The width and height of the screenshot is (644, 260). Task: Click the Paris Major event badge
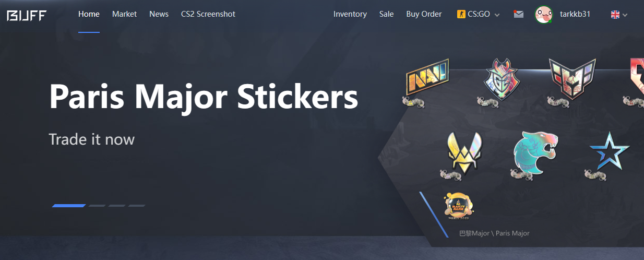click(459, 205)
